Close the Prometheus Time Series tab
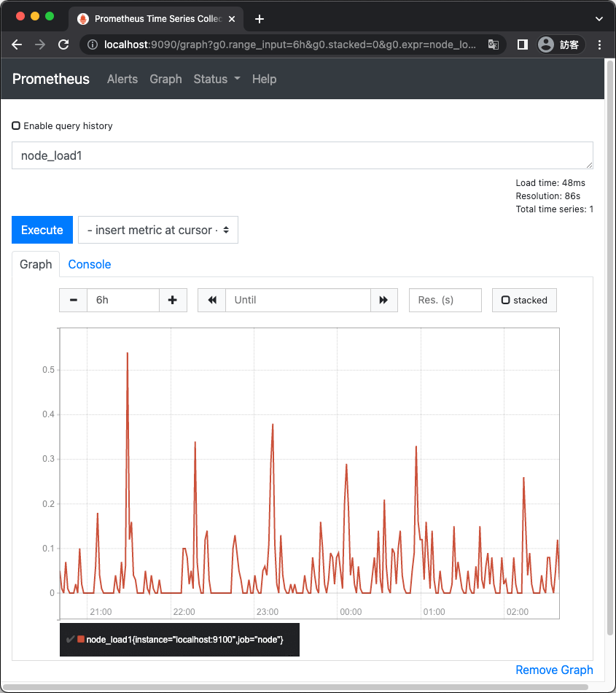The image size is (616, 693). click(x=232, y=19)
